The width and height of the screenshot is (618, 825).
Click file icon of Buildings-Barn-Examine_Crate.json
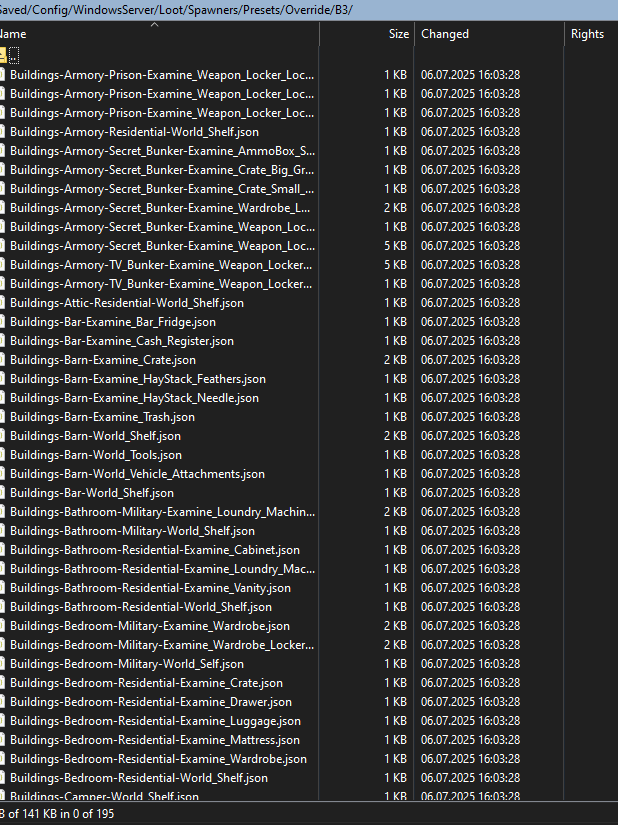[x=3, y=360]
